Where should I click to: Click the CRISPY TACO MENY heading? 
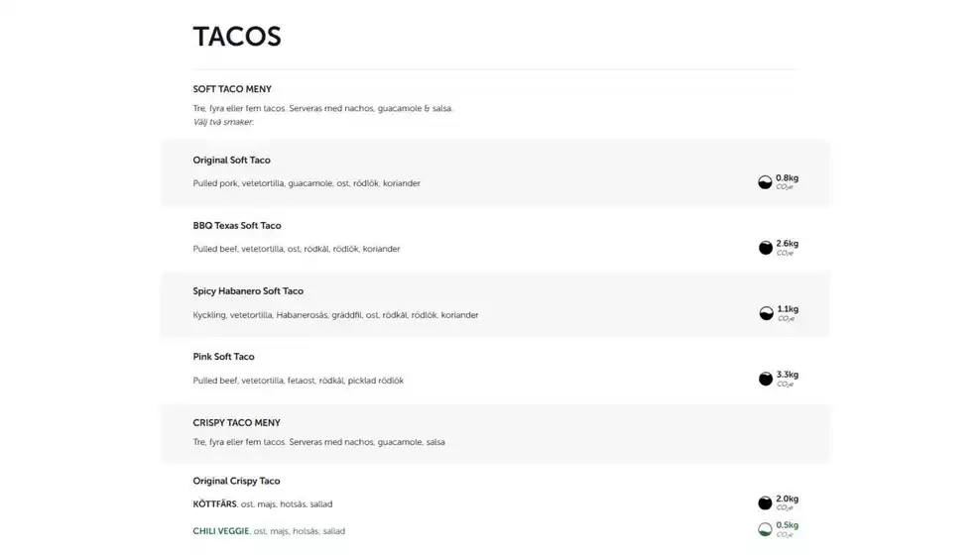pyautogui.click(x=236, y=423)
